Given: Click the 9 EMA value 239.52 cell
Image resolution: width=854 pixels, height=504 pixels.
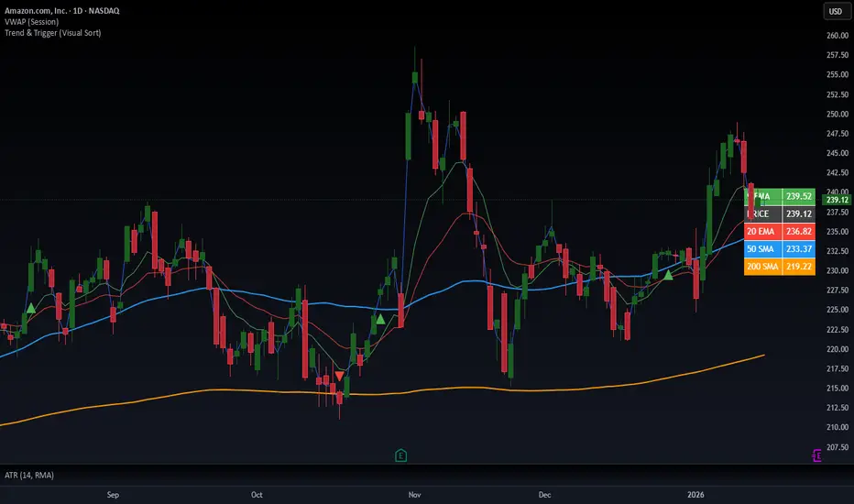Looking at the screenshot, I should (798, 196).
